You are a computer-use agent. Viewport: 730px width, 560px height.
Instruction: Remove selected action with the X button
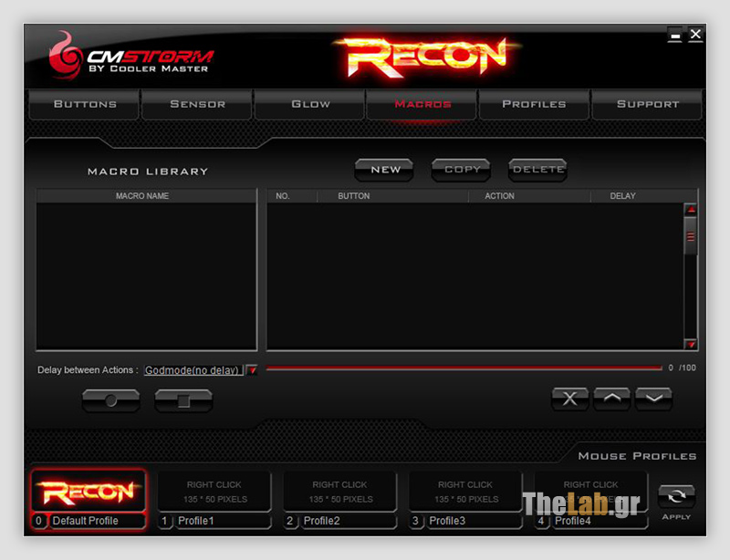point(570,399)
